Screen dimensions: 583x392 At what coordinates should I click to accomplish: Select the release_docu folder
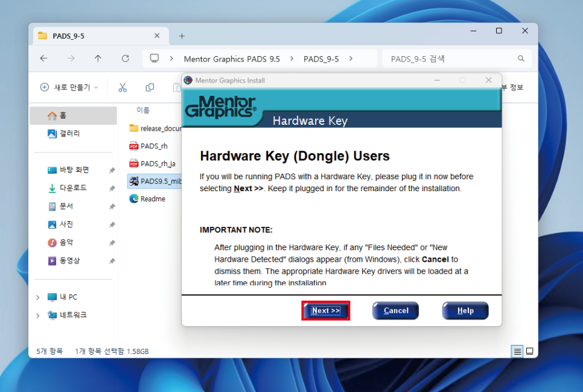[x=155, y=128]
